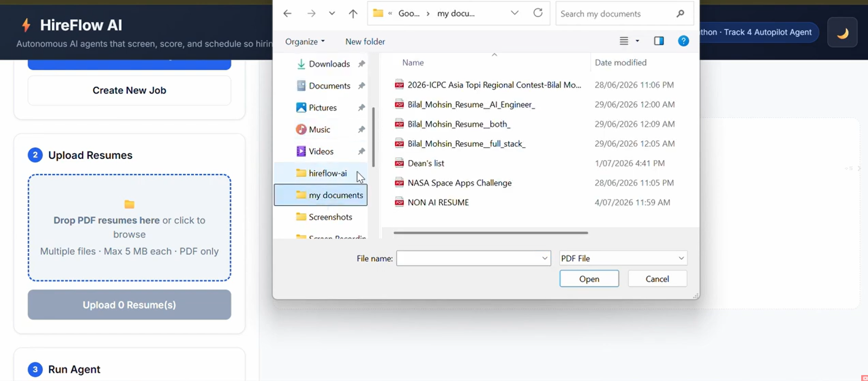Go up one folder level
Image resolution: width=868 pixels, height=381 pixels.
click(353, 14)
